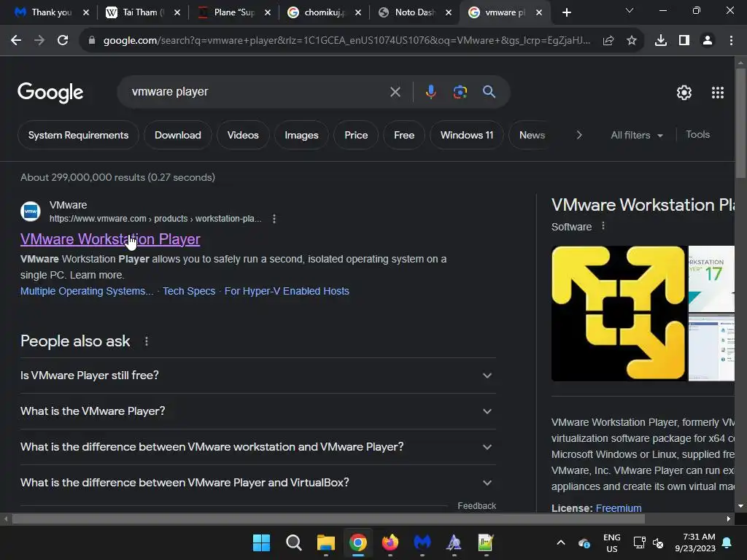
Task: Open the For Hyper-V Enabled Hosts sitelink
Action: pyautogui.click(x=287, y=291)
